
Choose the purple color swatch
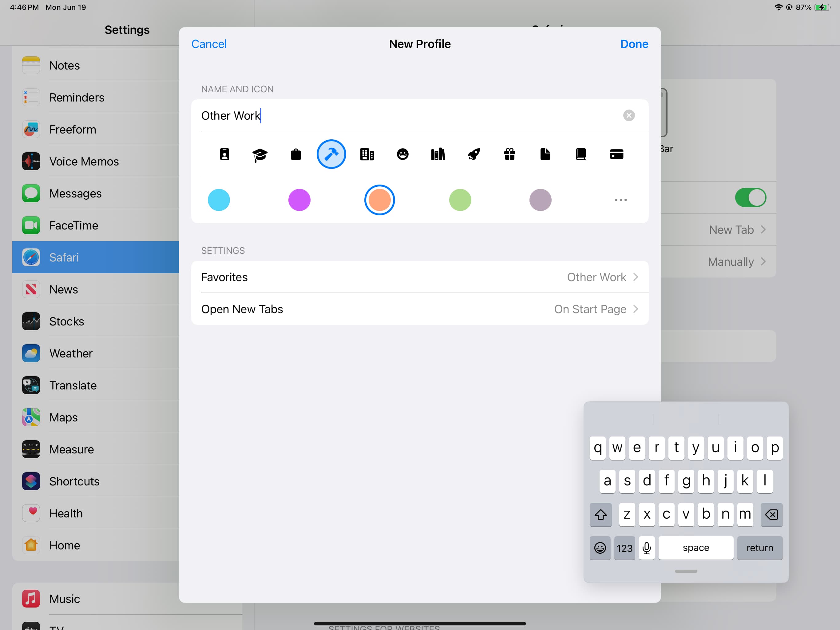pyautogui.click(x=299, y=200)
